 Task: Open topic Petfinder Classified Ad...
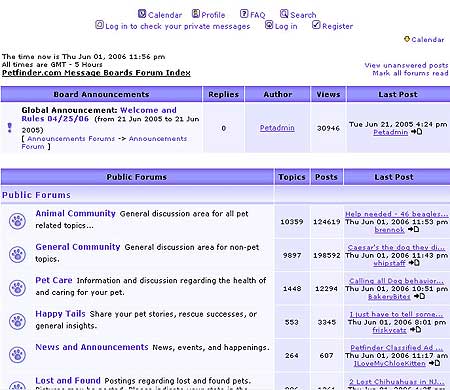point(397,348)
